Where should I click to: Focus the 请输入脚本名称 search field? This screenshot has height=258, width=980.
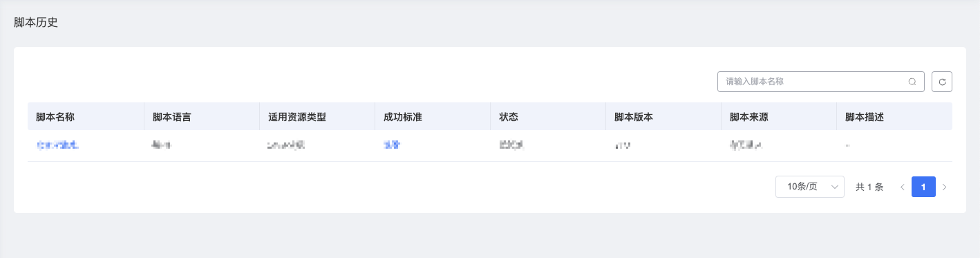[x=820, y=82]
